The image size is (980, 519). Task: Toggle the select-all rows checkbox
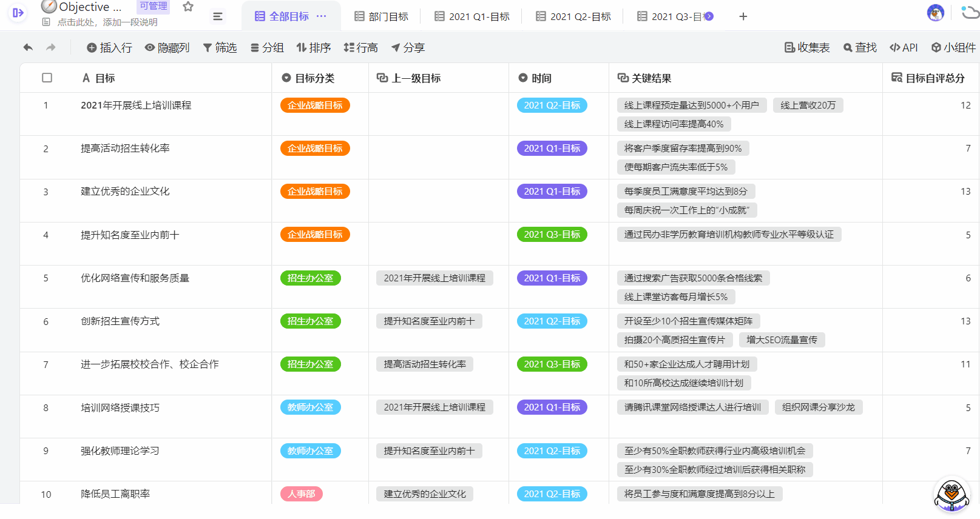tap(47, 78)
